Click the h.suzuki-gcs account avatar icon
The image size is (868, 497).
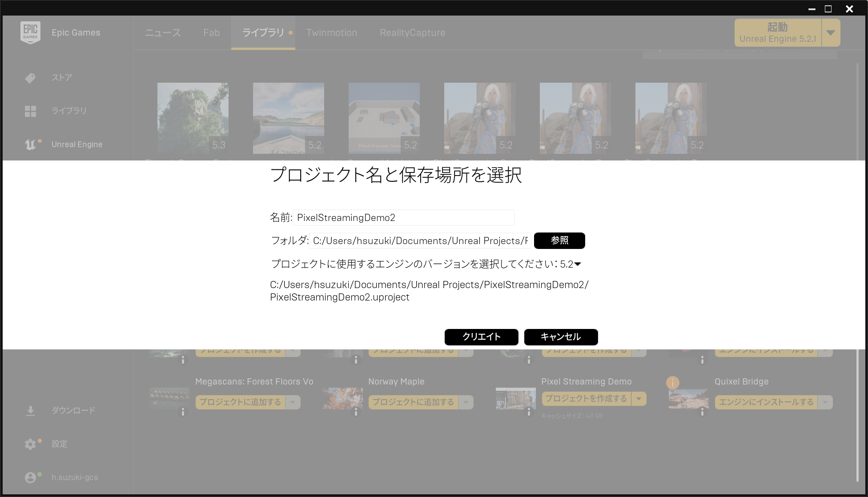coord(30,477)
